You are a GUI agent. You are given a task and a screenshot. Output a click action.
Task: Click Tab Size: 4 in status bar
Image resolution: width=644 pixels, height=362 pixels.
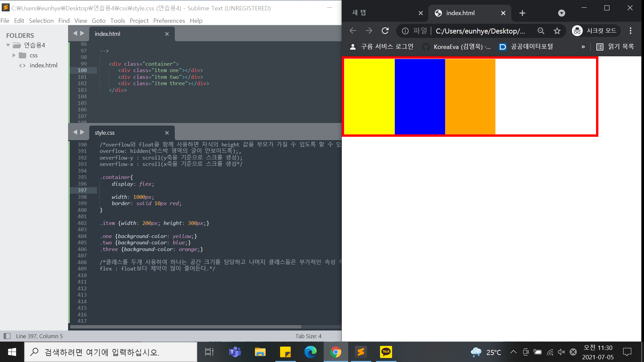[x=308, y=336]
